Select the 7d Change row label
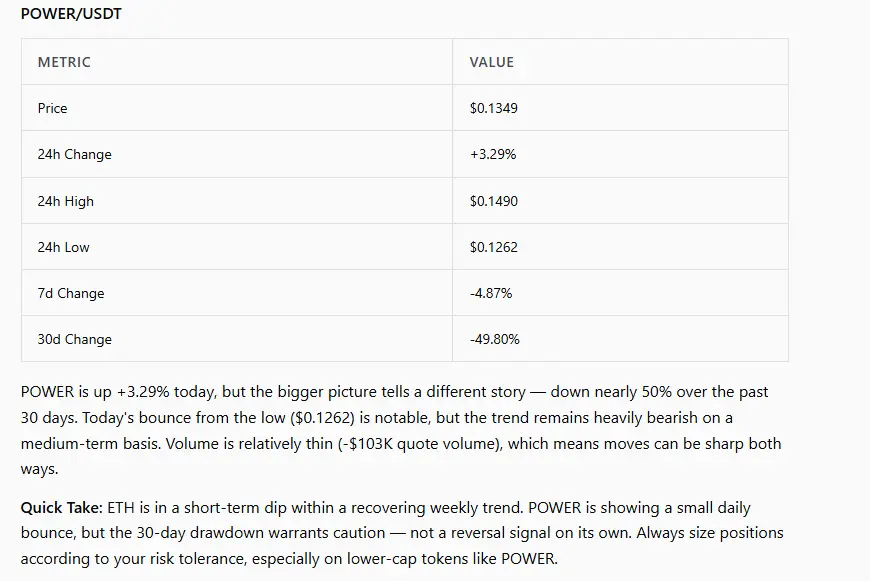The width and height of the screenshot is (870, 581). click(x=70, y=293)
